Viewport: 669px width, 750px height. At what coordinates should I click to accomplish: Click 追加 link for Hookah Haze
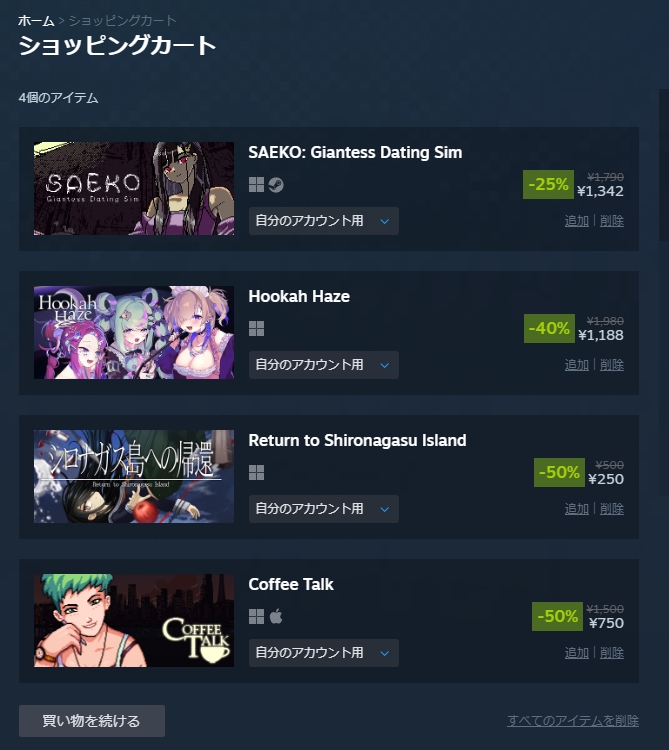pyautogui.click(x=576, y=365)
